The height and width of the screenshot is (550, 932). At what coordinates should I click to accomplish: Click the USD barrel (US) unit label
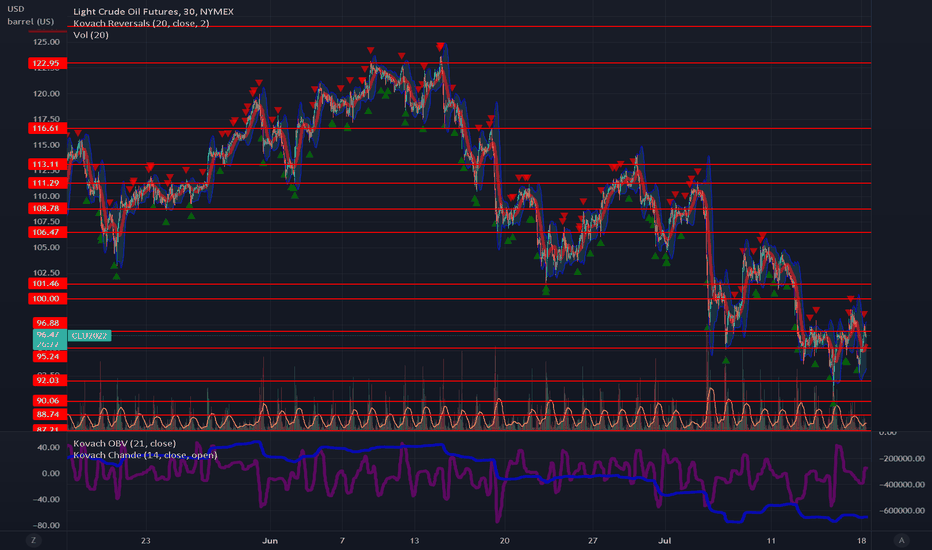coord(30,15)
